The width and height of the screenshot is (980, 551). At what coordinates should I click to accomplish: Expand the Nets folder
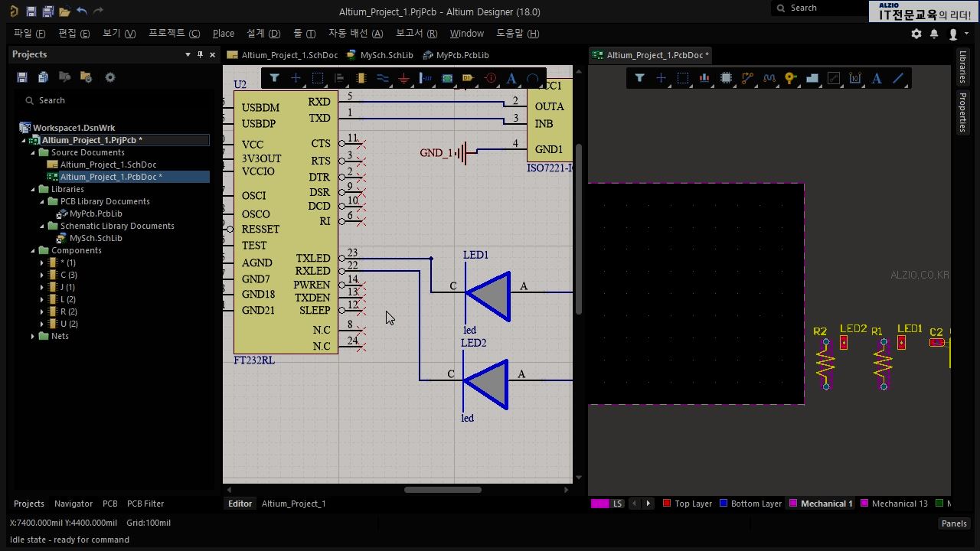pos(33,336)
